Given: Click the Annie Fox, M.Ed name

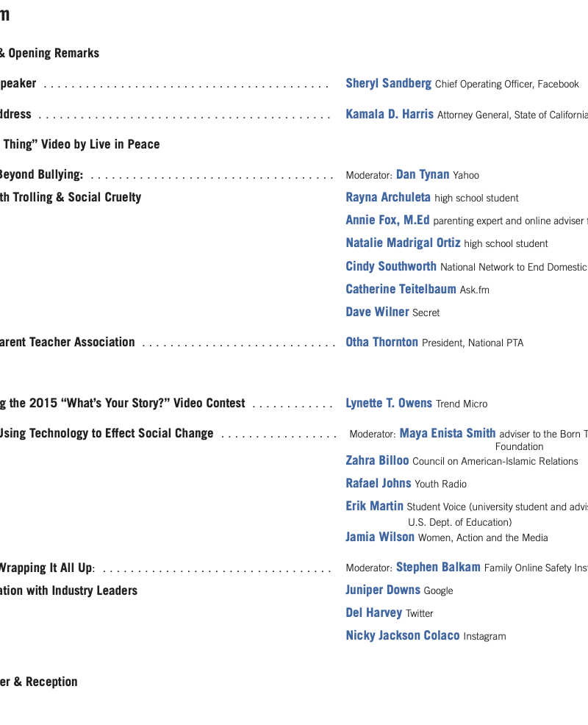Looking at the screenshot, I should (x=387, y=221).
